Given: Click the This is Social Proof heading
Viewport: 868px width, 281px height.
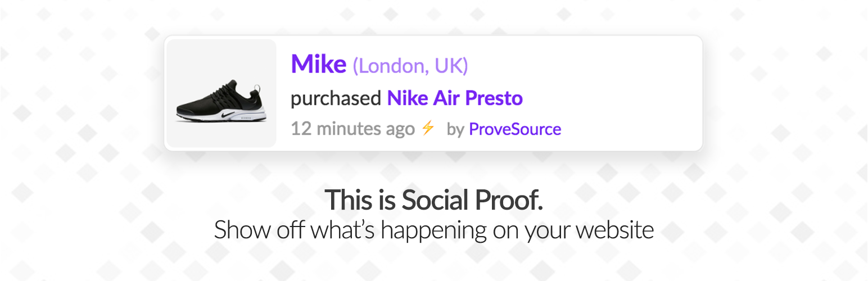Looking at the screenshot, I should coord(433,200).
